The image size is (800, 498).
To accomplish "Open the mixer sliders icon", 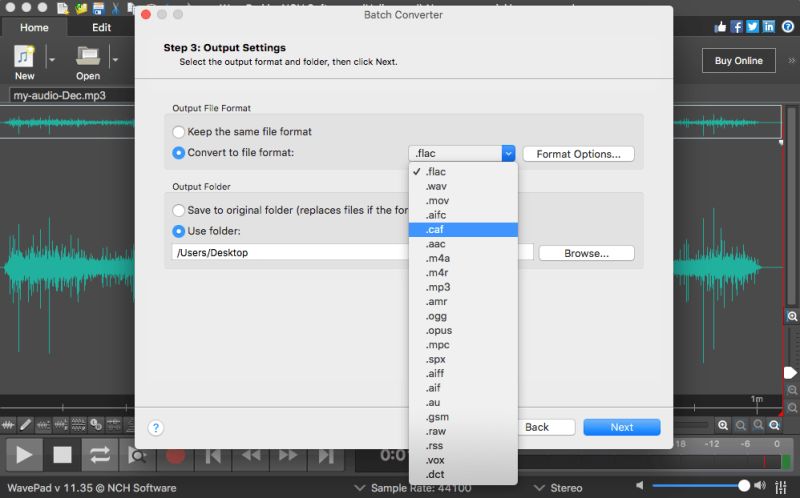I will [x=781, y=487].
